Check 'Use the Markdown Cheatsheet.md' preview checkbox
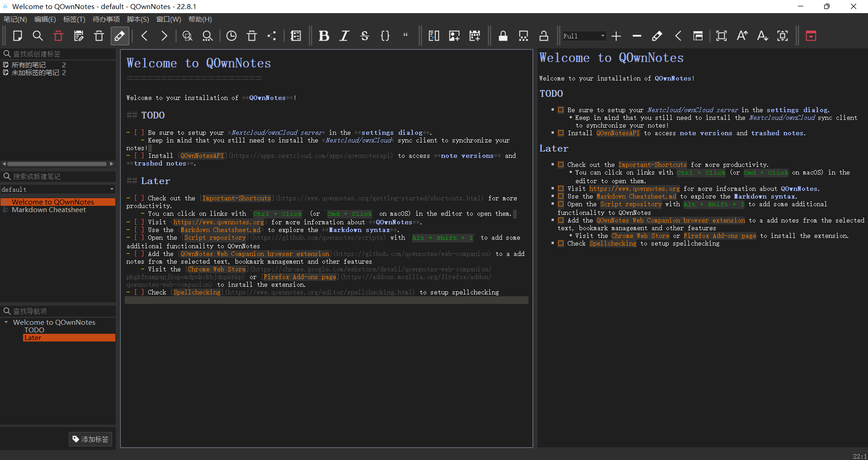Screen dimensions: 868x460 (x=561, y=196)
